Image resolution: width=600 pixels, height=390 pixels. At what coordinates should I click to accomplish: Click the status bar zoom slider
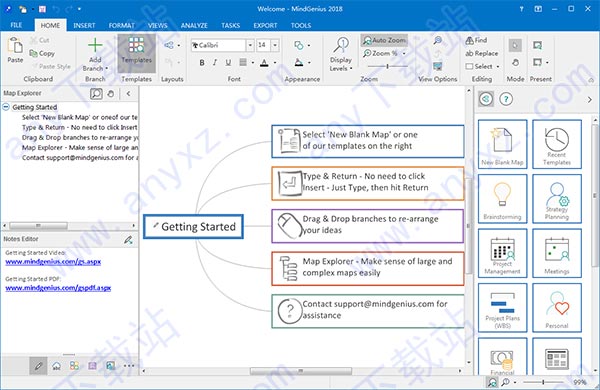(x=543, y=382)
